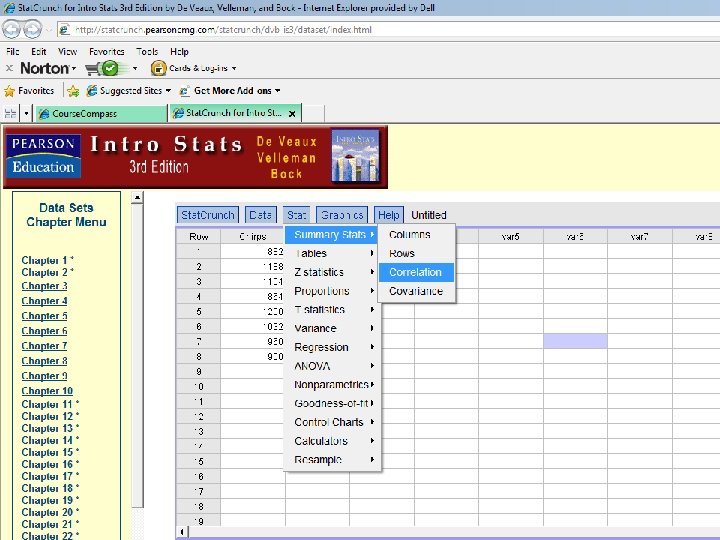Open the browser Edit menu

[39, 51]
